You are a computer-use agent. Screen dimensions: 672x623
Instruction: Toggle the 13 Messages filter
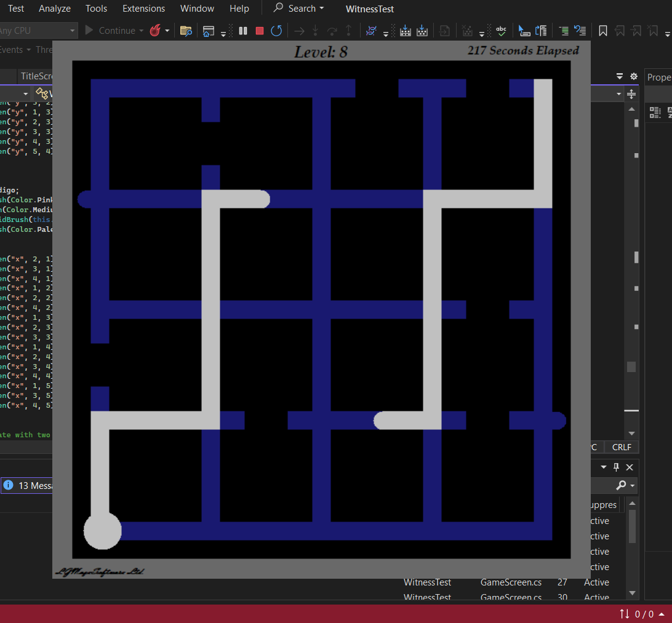28,486
